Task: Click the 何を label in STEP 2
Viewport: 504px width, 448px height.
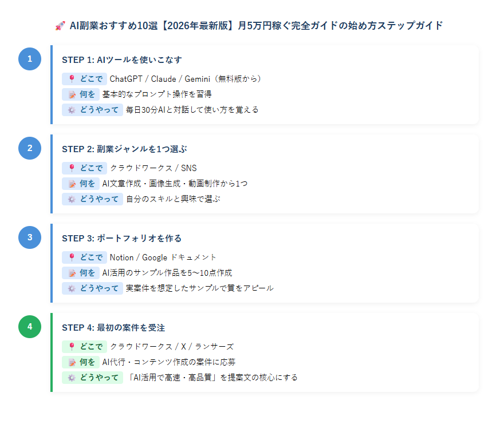Action: pos(81,183)
